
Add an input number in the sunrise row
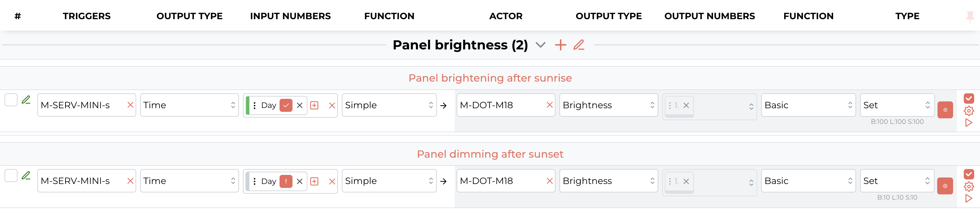click(x=314, y=106)
